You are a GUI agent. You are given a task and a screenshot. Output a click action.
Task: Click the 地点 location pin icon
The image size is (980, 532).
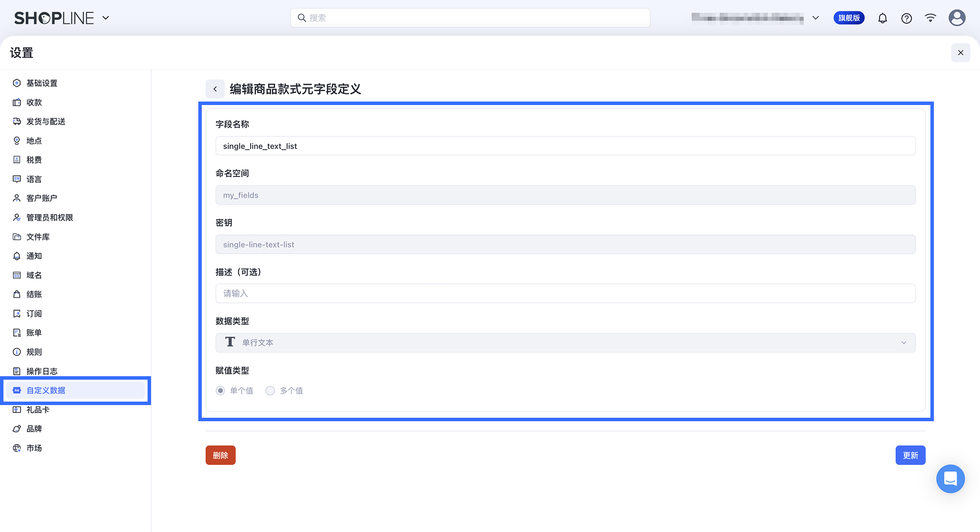click(x=17, y=141)
